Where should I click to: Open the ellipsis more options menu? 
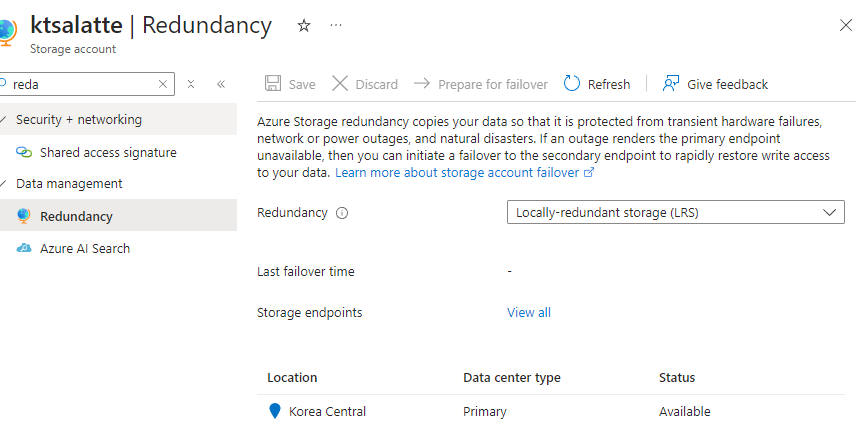336,25
